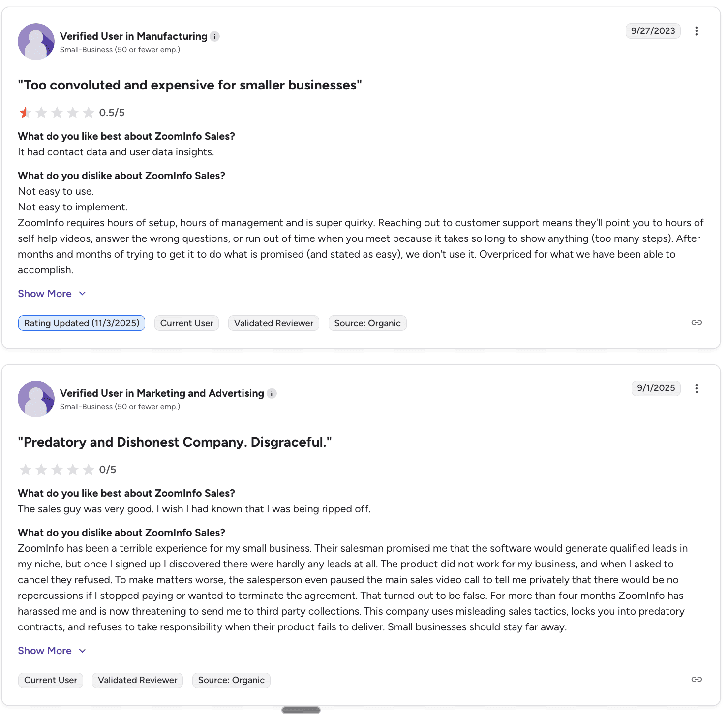
Task: View info tooltip for Verified User in Manufacturing
Action: [x=215, y=36]
